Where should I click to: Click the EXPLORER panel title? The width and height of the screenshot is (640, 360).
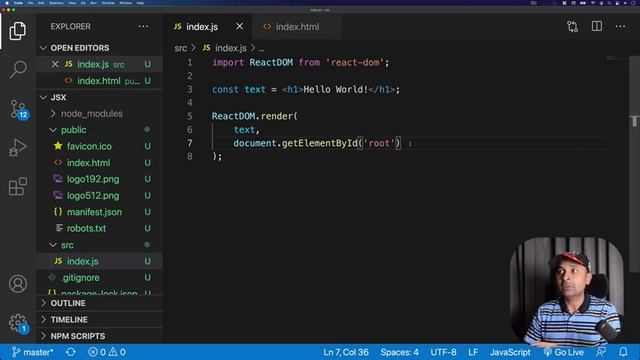click(x=71, y=27)
